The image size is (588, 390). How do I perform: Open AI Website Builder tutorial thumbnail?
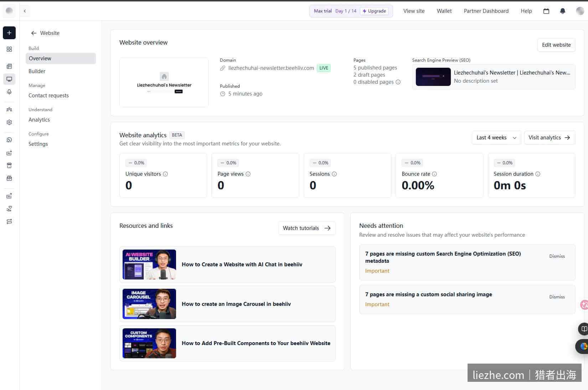click(149, 265)
